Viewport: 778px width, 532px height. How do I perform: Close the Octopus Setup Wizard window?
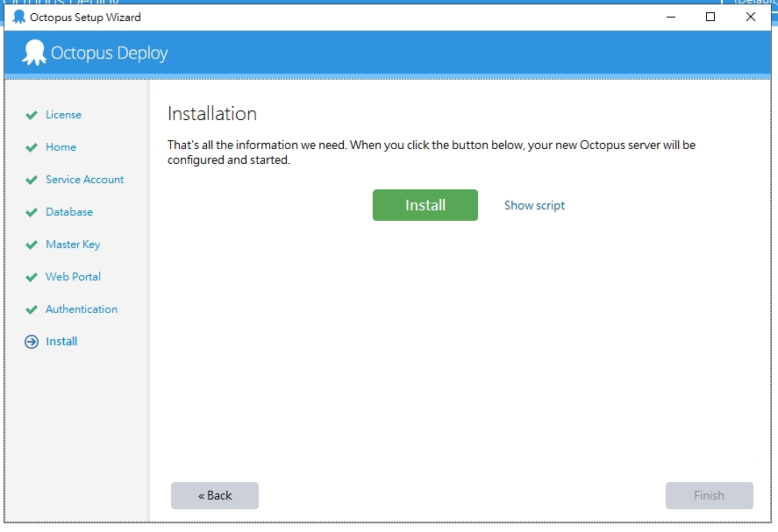(751, 17)
